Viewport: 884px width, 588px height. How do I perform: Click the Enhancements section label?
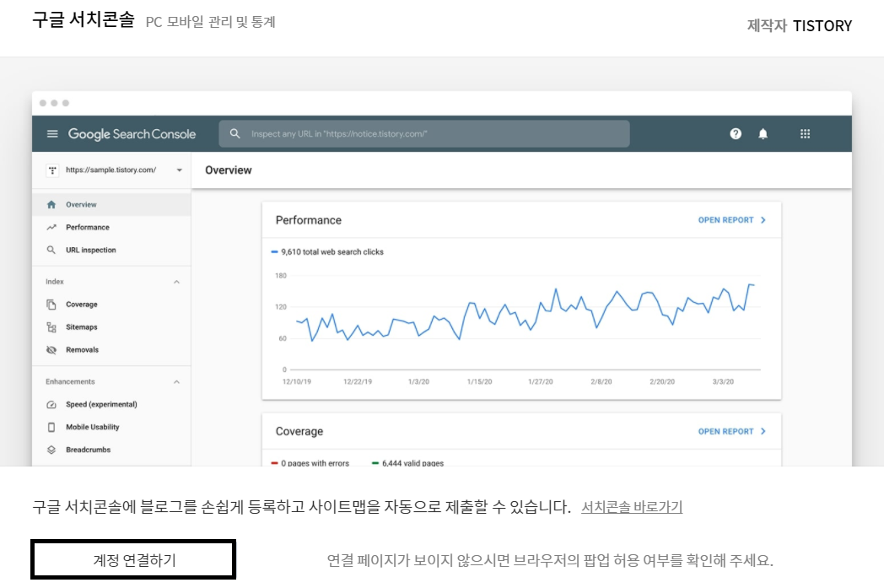click(x=71, y=381)
